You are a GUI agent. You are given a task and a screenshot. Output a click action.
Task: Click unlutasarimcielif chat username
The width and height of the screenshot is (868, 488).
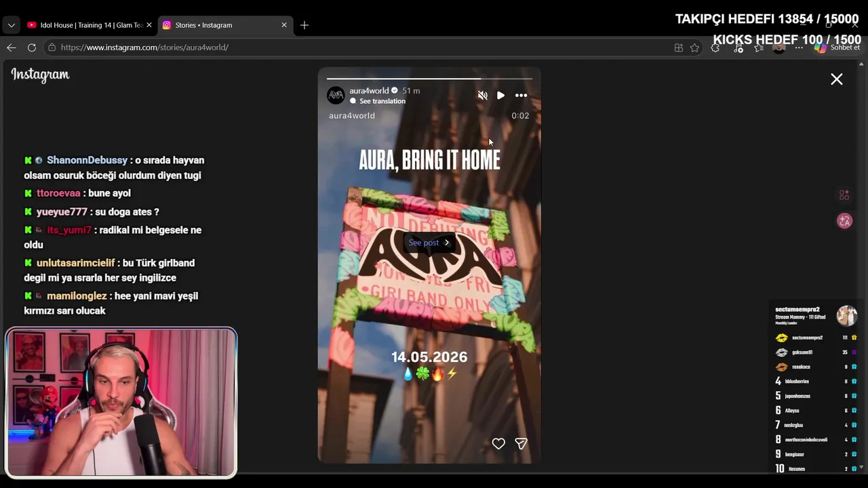(x=76, y=263)
